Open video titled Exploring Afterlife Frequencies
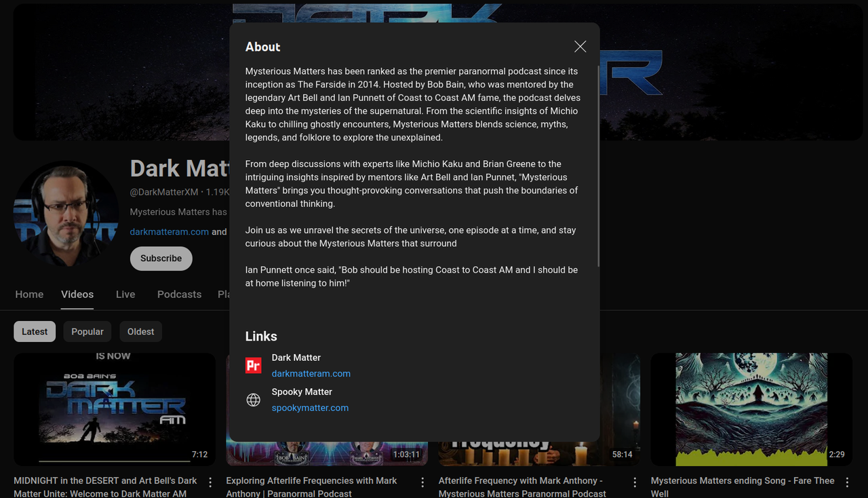This screenshot has height=498, width=868. (311, 486)
